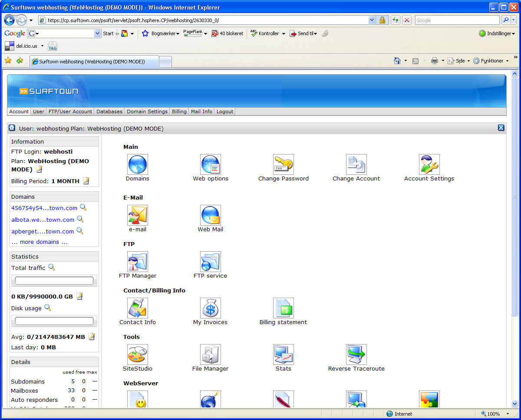Open the albota.we...town.com domain link
Screen dimensions: 521x420
(43, 220)
